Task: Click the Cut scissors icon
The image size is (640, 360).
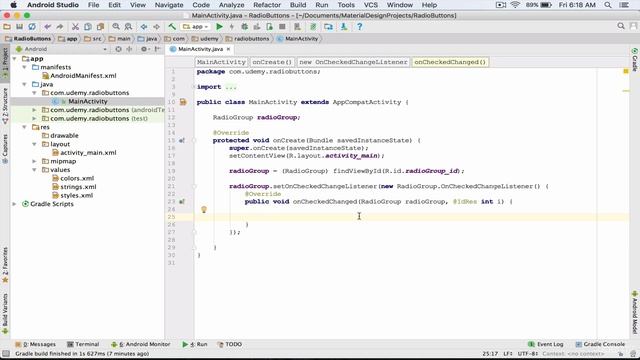Action: [75, 27]
